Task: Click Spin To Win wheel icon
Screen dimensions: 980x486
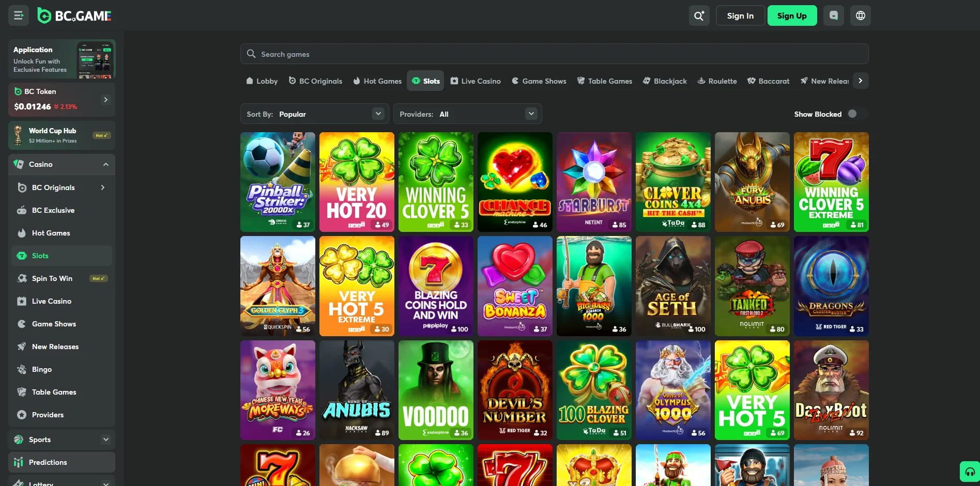Action: (x=22, y=278)
